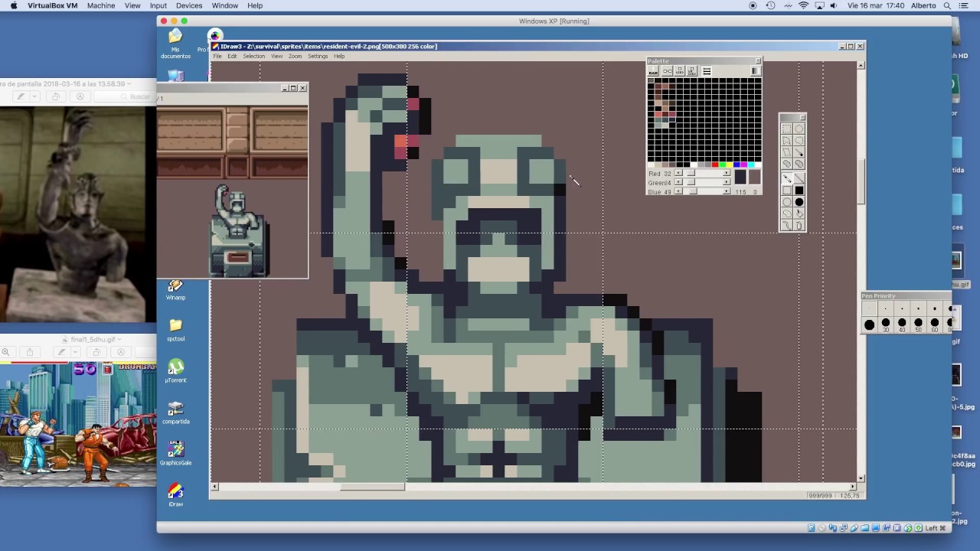Pick the yellow swatch in Palette bottom row
The height and width of the screenshot is (551, 980).
point(730,165)
